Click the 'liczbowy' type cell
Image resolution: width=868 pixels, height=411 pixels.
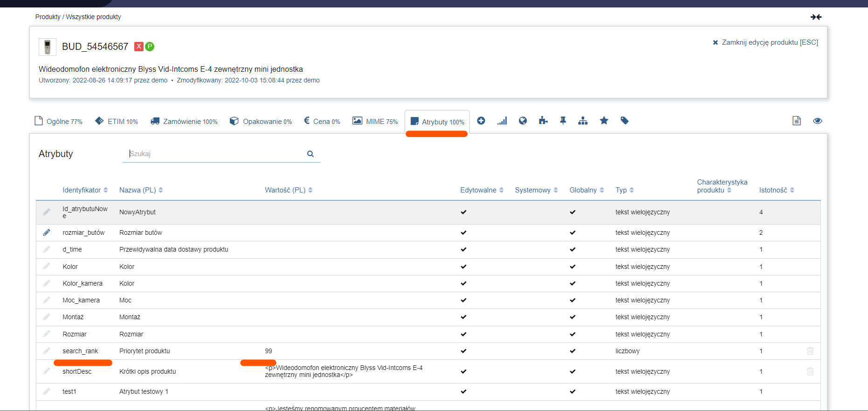627,351
